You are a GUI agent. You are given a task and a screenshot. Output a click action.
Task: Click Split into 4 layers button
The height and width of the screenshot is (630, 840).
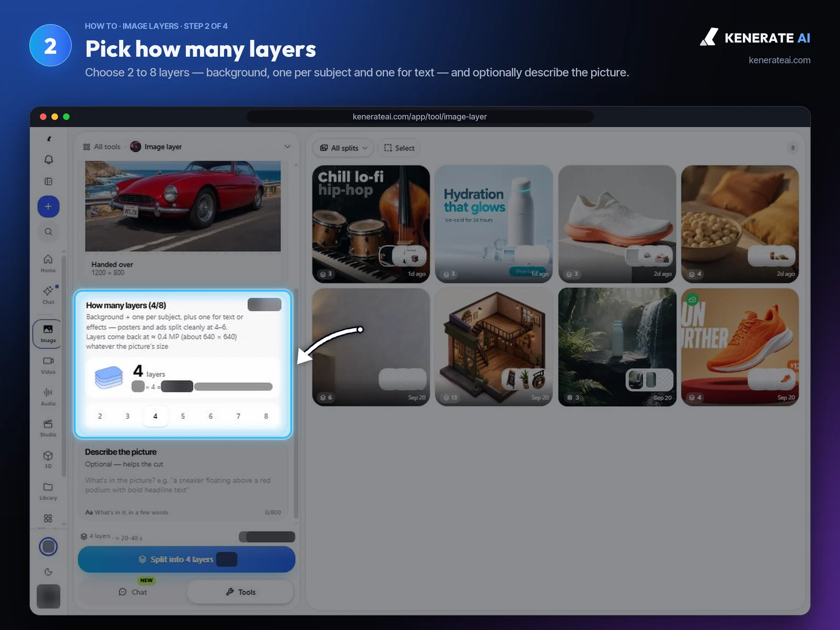186,559
